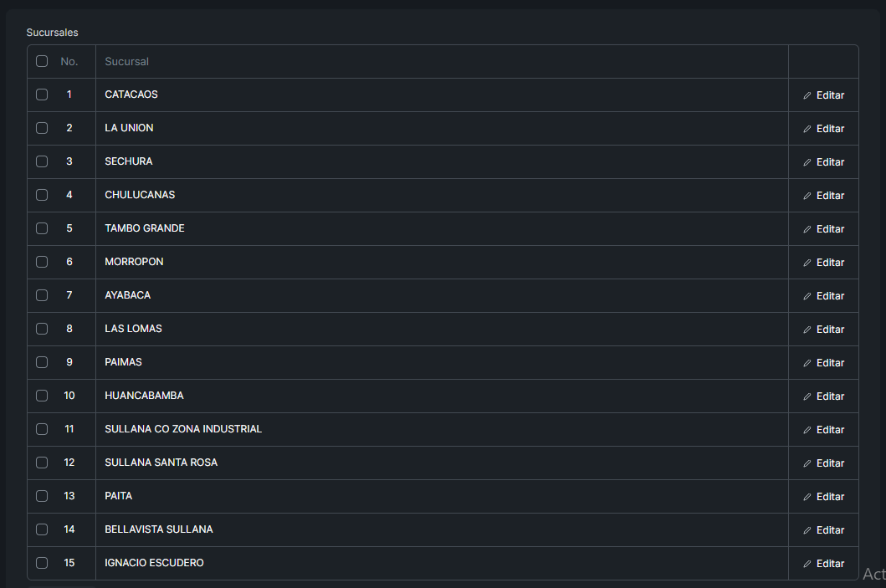Click the Sucursal column header
This screenshot has height=588, width=886.
pos(127,61)
